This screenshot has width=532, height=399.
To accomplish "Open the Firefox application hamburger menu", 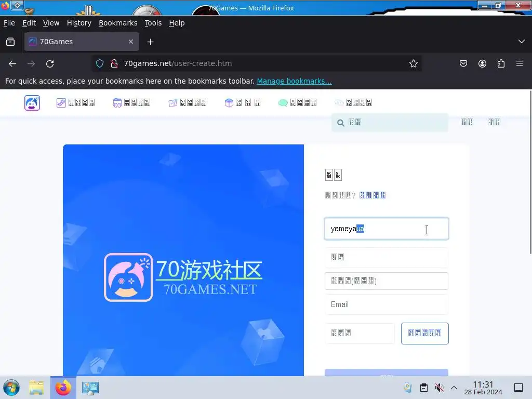I will tap(520, 63).
